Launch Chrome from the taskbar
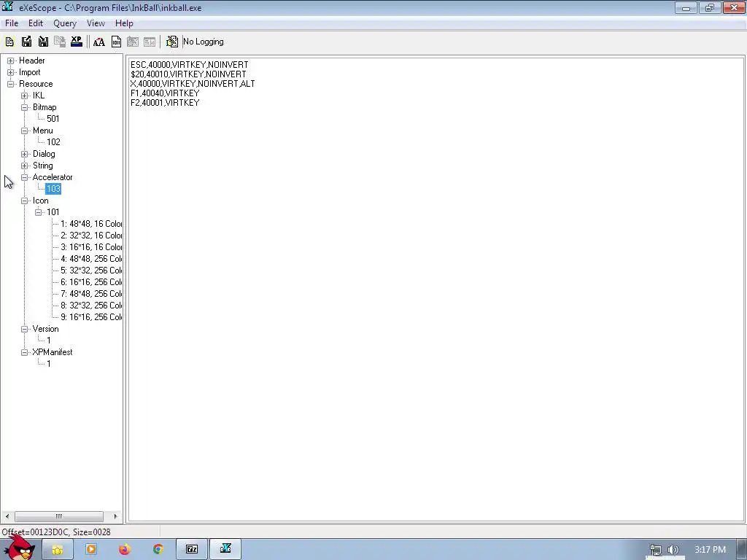 (158, 550)
